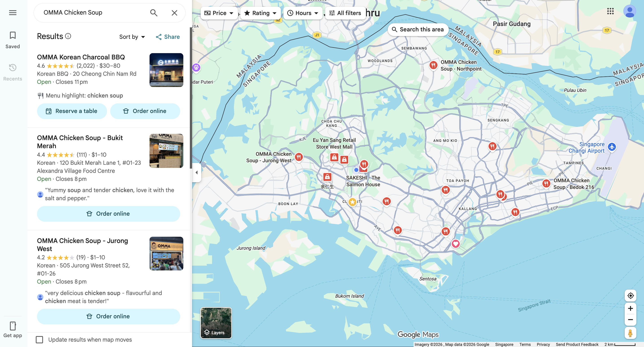Image resolution: width=644 pixels, height=347 pixels.
Task: Click the pink heart saved-place pin
Action: click(x=456, y=244)
